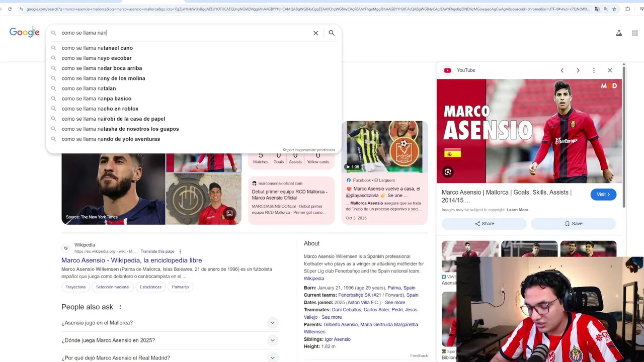Click the Trayectoria chip

pos(75,287)
